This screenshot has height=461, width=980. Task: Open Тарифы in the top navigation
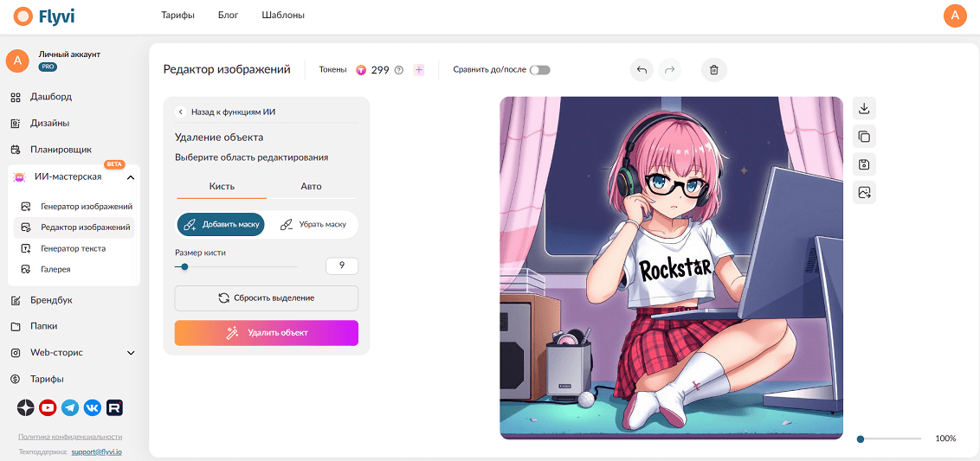(177, 15)
